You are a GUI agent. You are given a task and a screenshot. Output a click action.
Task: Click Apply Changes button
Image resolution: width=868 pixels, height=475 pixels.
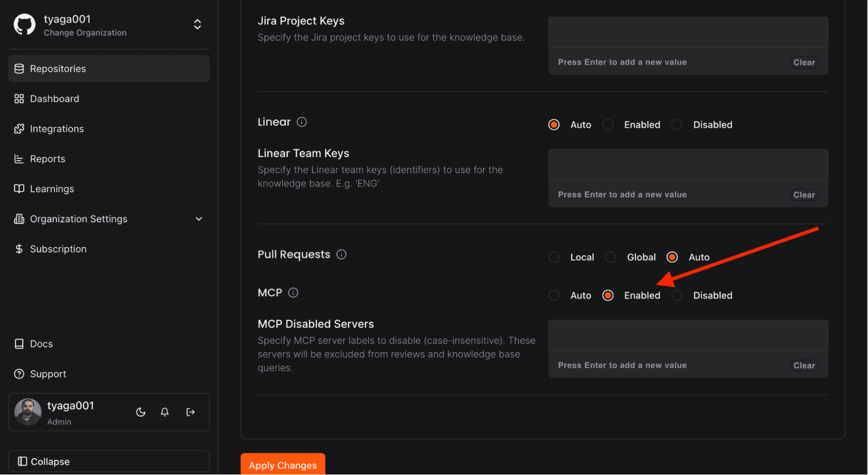[283, 465]
